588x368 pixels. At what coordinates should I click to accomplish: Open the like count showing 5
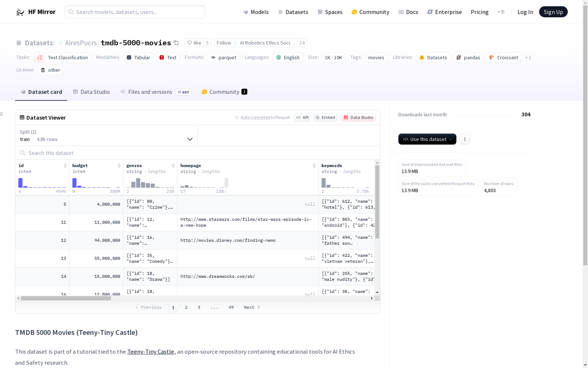click(x=207, y=43)
